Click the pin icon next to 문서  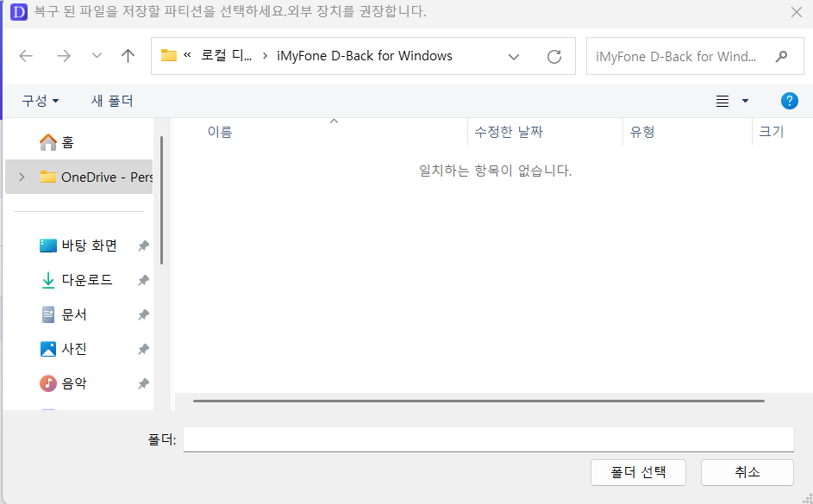coord(143,315)
